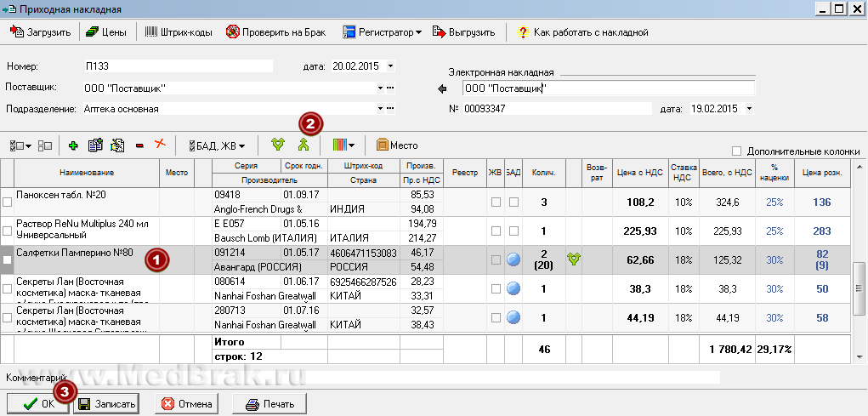Screen dimensions: 868x416
Task: Expand the Поставщик dropdown arrow
Action: coord(380,88)
